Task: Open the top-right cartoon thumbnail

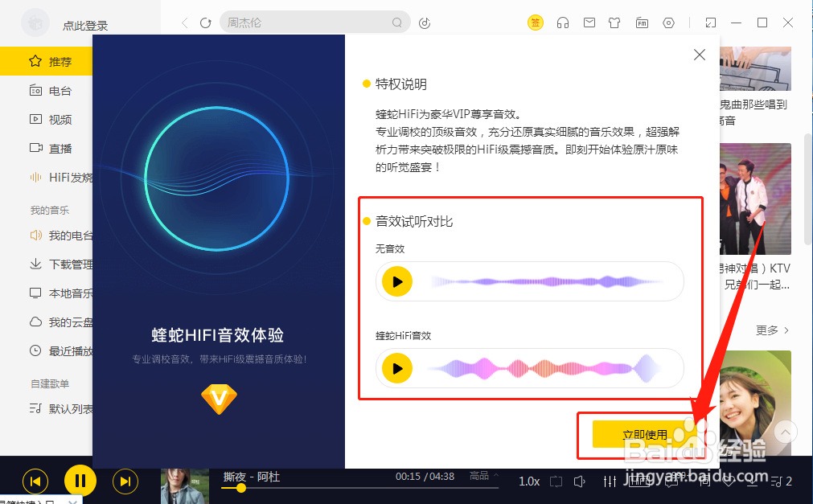Action: pyautogui.click(x=755, y=68)
